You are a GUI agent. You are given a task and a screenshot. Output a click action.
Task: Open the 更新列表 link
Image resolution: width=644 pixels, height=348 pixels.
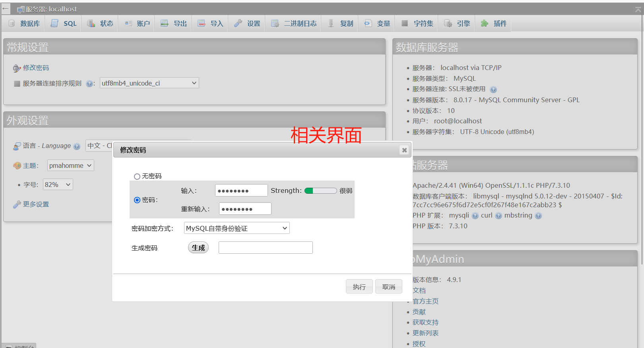425,333
